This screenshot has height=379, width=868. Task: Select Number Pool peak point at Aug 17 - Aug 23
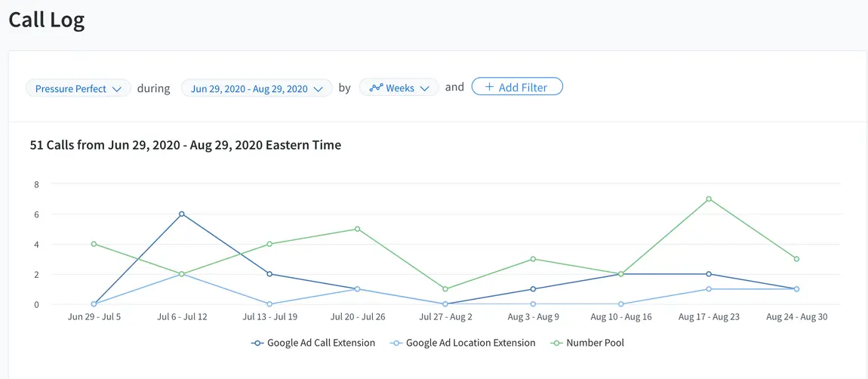(x=709, y=199)
